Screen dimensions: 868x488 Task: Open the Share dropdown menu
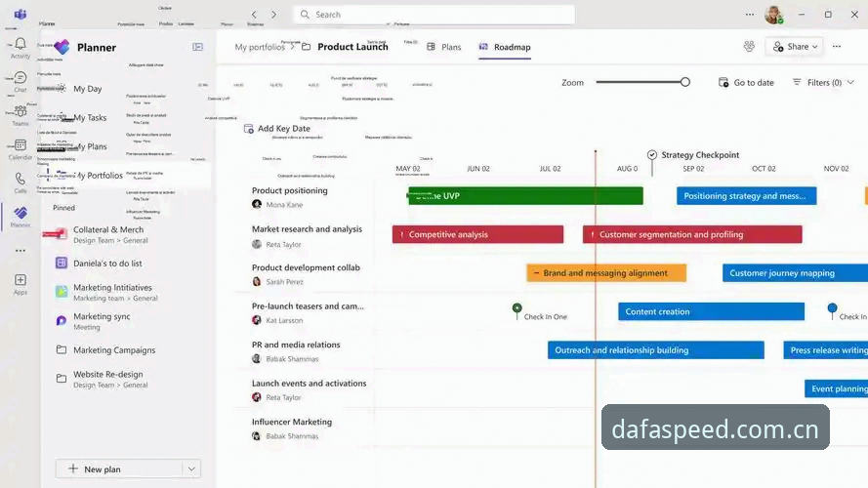[x=795, y=47]
